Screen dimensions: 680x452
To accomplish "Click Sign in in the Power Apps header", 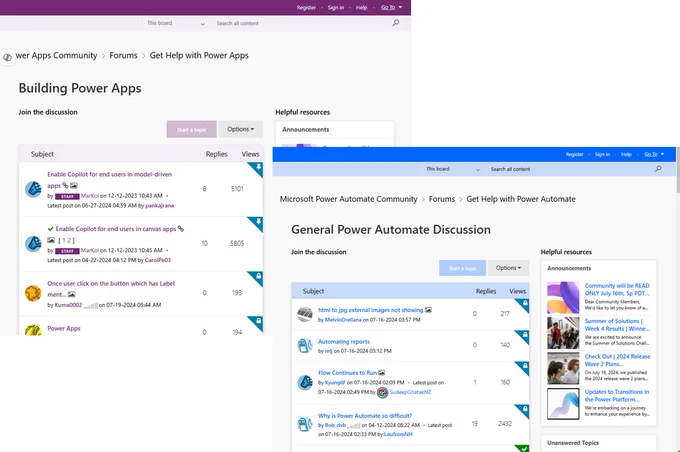I will (336, 7).
